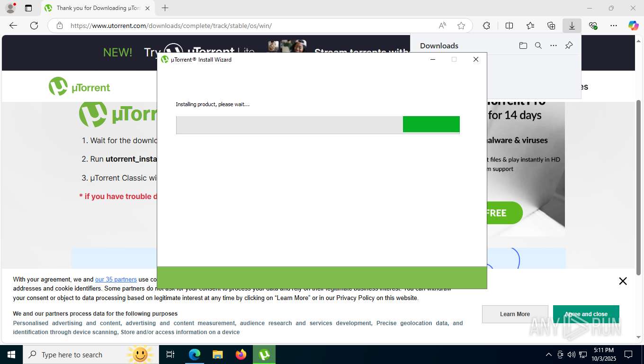Open Collections icon

(551, 26)
